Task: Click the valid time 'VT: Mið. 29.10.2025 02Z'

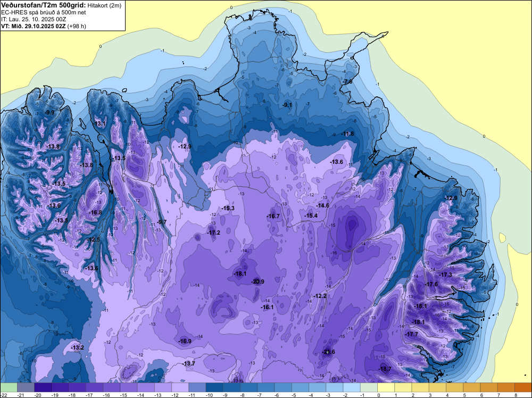Action: coord(34,26)
